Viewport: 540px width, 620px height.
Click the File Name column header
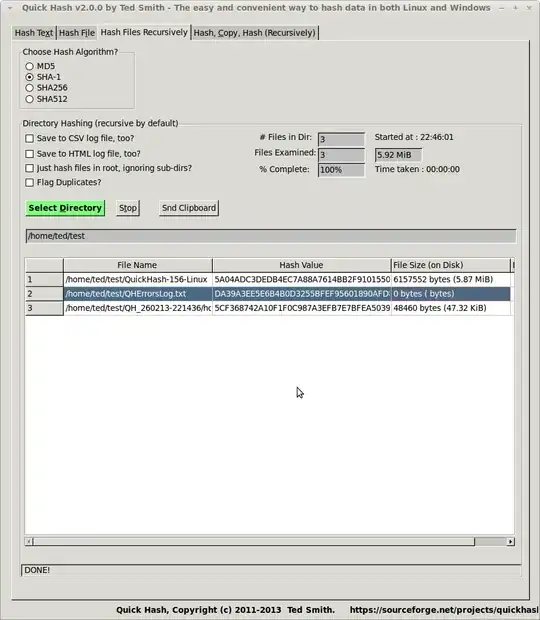coord(138,265)
